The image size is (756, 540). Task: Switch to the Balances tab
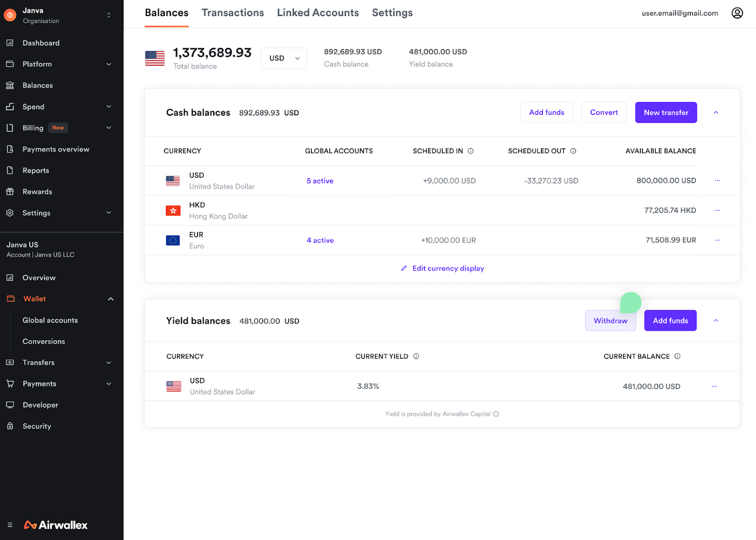point(167,13)
